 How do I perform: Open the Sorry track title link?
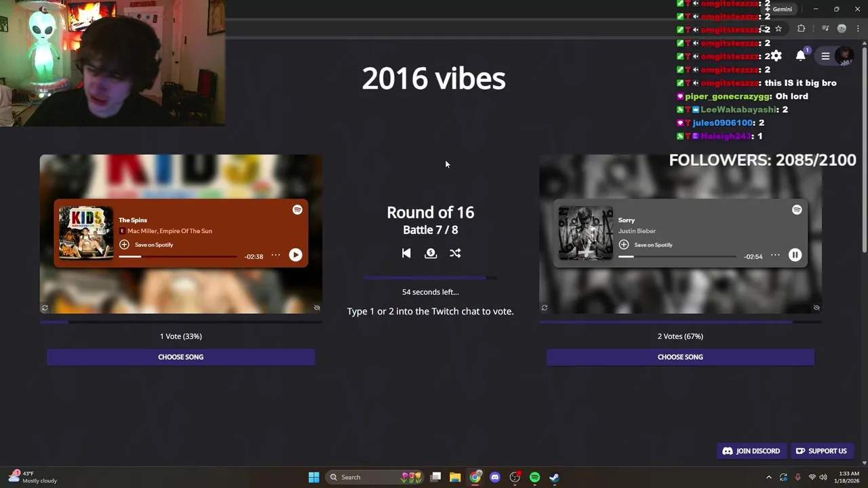pyautogui.click(x=627, y=220)
